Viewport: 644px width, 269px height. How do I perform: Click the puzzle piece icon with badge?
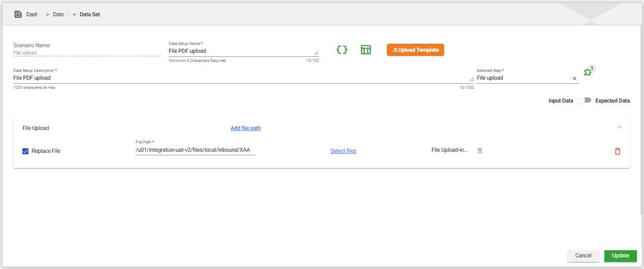tap(588, 73)
